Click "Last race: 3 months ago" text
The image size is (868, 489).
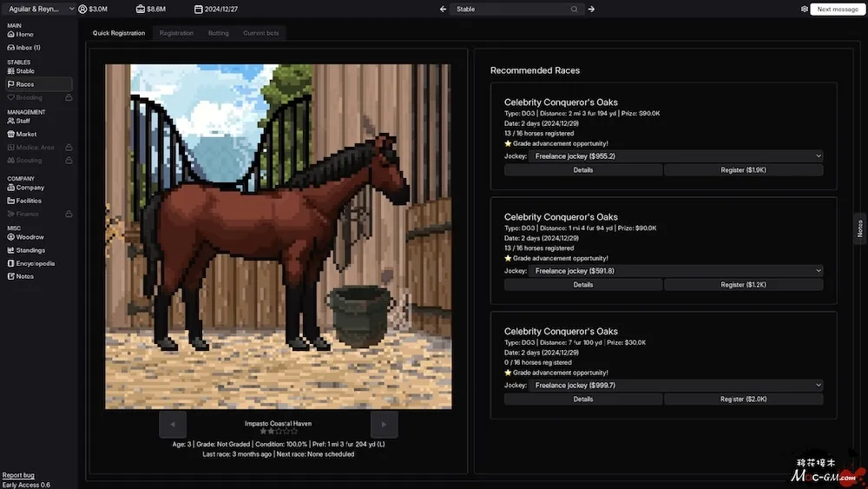coord(237,454)
